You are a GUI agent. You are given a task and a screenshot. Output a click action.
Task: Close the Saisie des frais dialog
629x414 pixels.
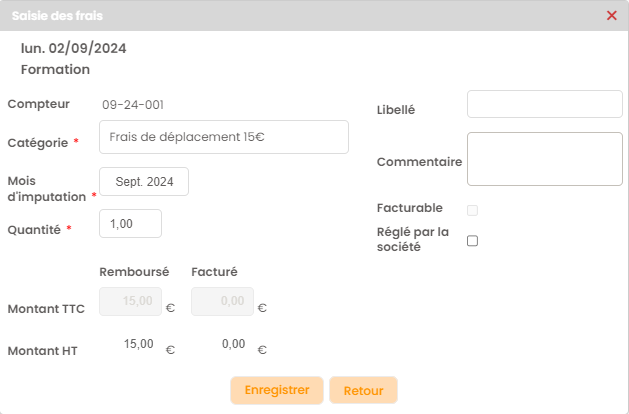(x=612, y=15)
